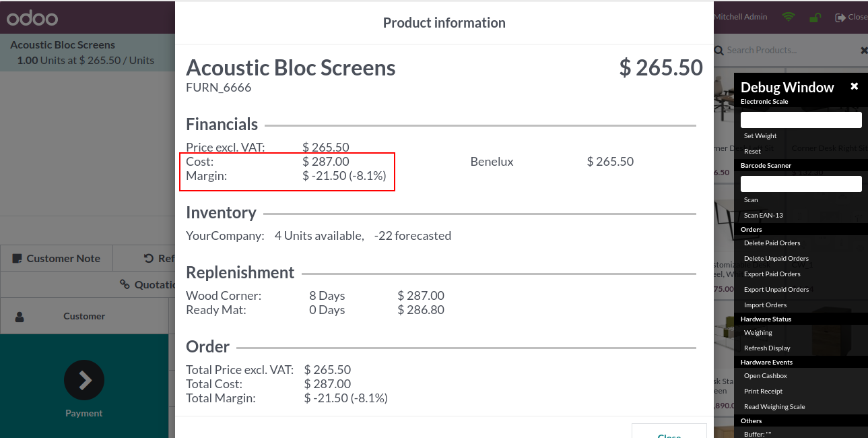Click the green unlock padlock icon
The height and width of the screenshot is (438, 868).
click(x=815, y=18)
